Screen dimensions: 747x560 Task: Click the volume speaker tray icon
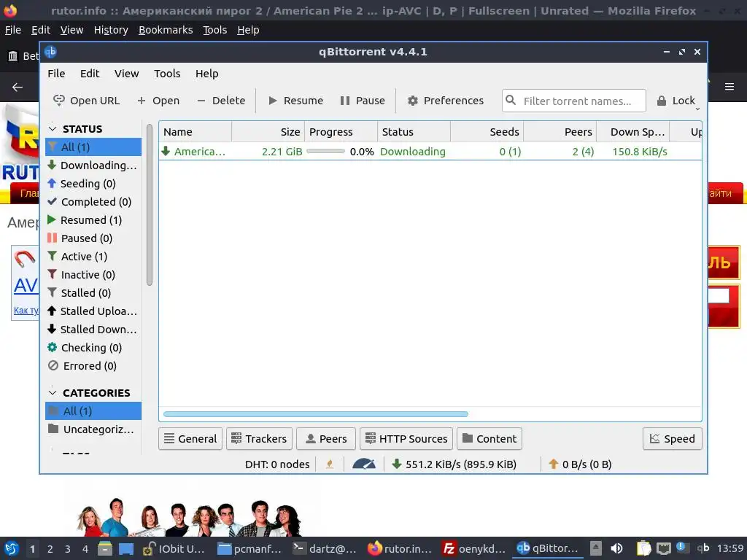tap(616, 548)
